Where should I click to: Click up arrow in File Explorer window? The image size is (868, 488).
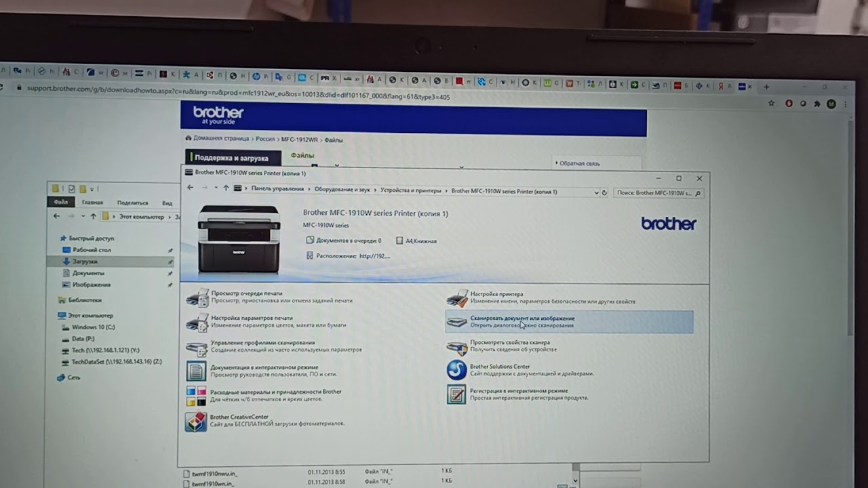click(93, 216)
